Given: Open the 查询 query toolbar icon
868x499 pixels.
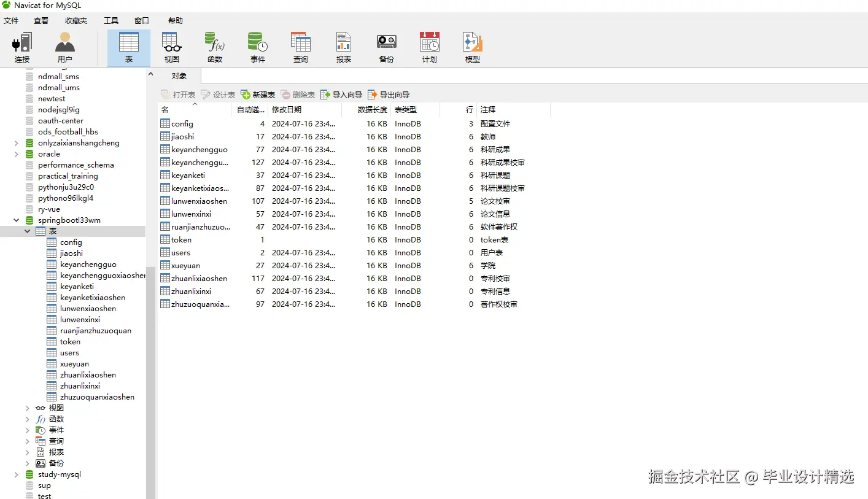Looking at the screenshot, I should (x=301, y=48).
